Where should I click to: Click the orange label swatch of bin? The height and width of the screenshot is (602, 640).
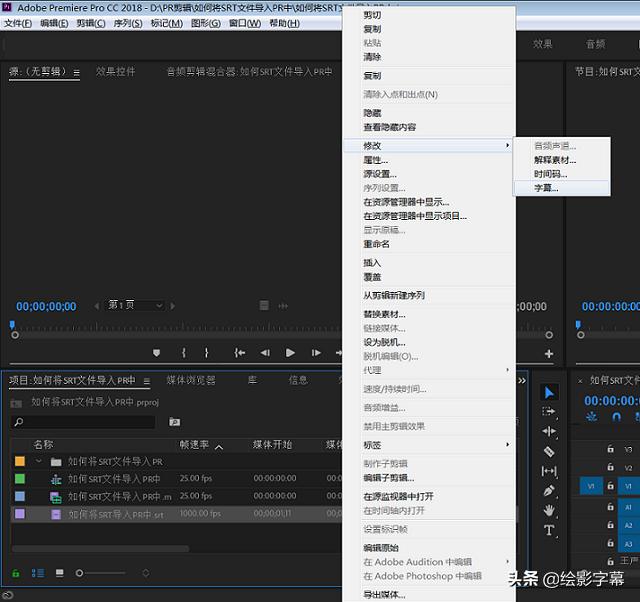coord(20,461)
